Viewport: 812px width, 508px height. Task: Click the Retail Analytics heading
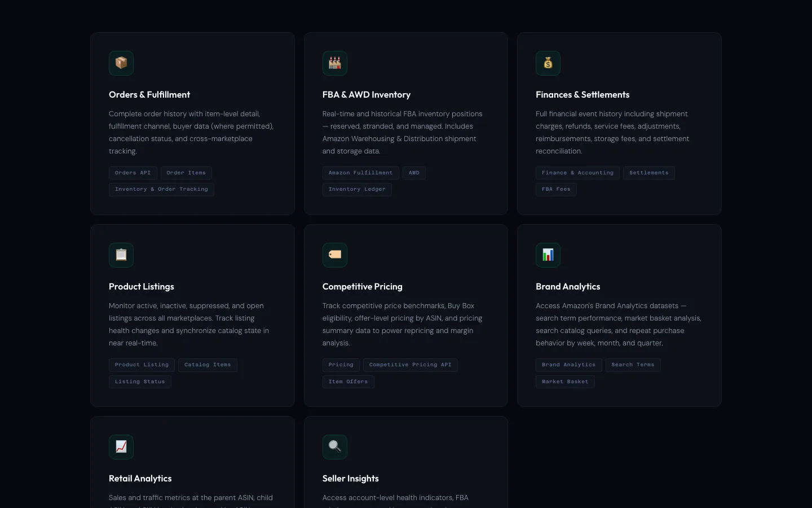pyautogui.click(x=140, y=479)
